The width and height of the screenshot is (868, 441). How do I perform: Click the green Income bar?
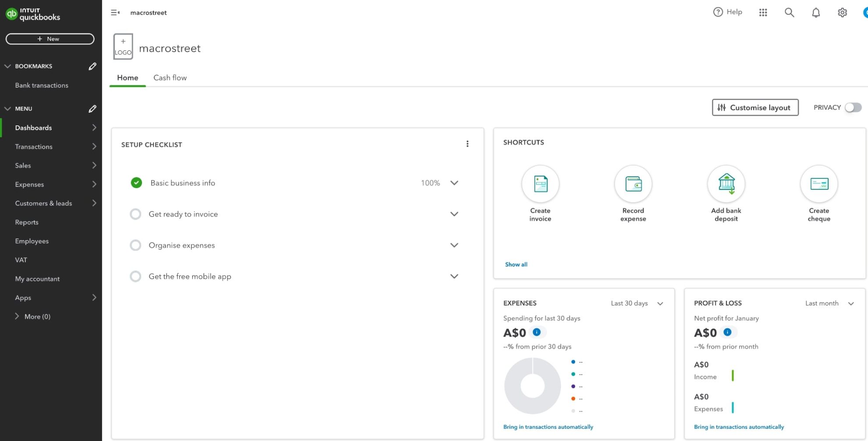pyautogui.click(x=733, y=376)
